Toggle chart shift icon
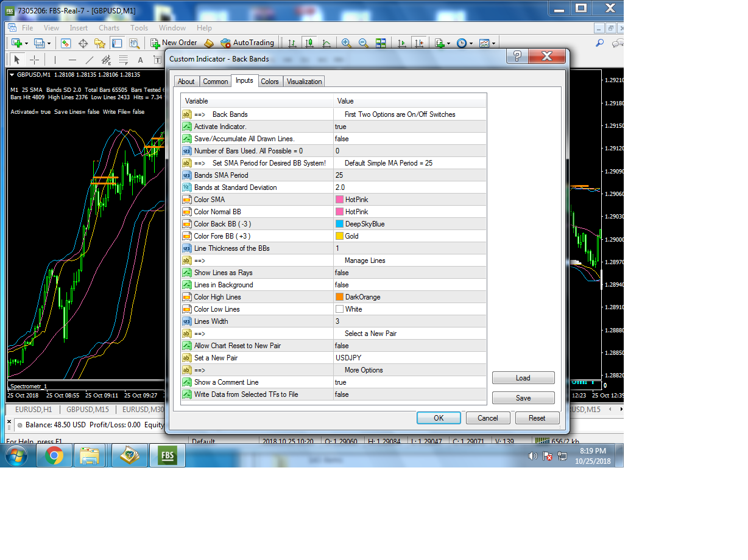The height and width of the screenshot is (560, 748). pos(418,43)
